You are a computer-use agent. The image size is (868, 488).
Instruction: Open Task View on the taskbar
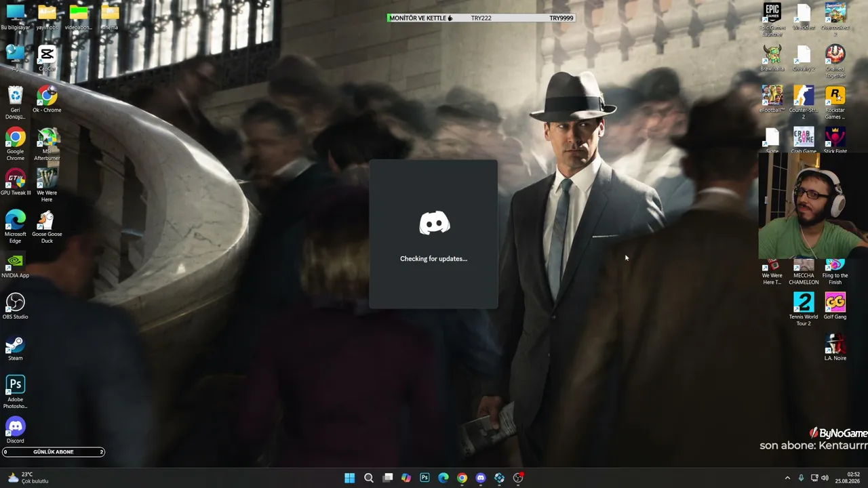pyautogui.click(x=387, y=478)
